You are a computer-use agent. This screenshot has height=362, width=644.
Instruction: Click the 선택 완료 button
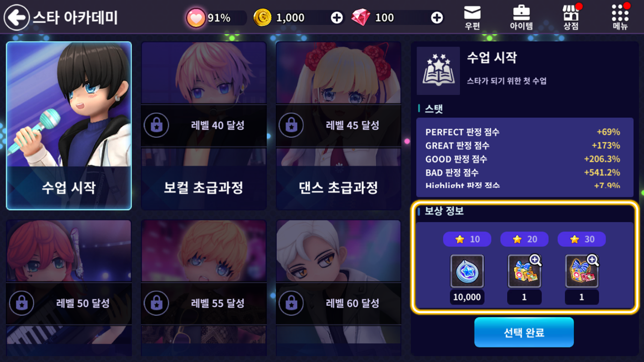(524, 332)
